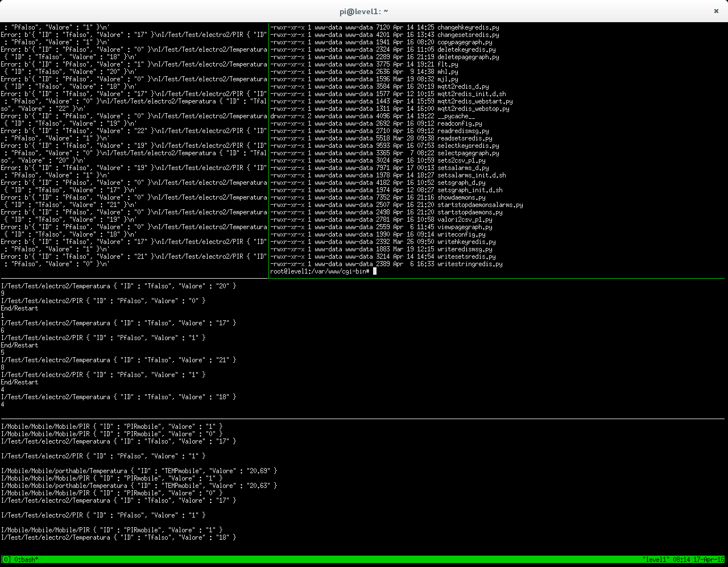This screenshot has height=567, width=728.
Task: Click the horizontal divider above the bottom pane
Action: click(364, 419)
